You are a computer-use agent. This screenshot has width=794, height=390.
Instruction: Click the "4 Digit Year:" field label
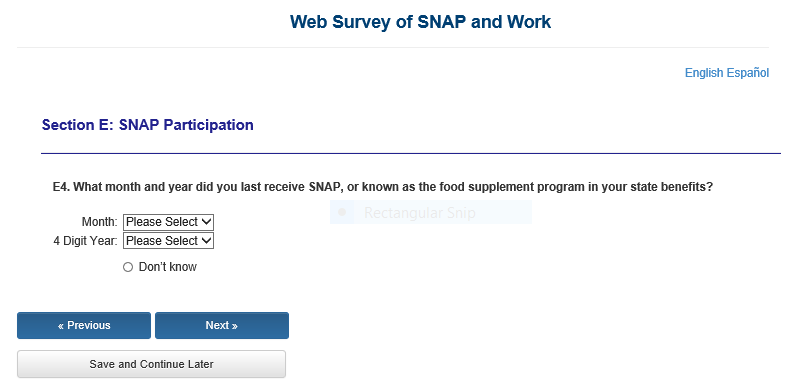[86, 241]
